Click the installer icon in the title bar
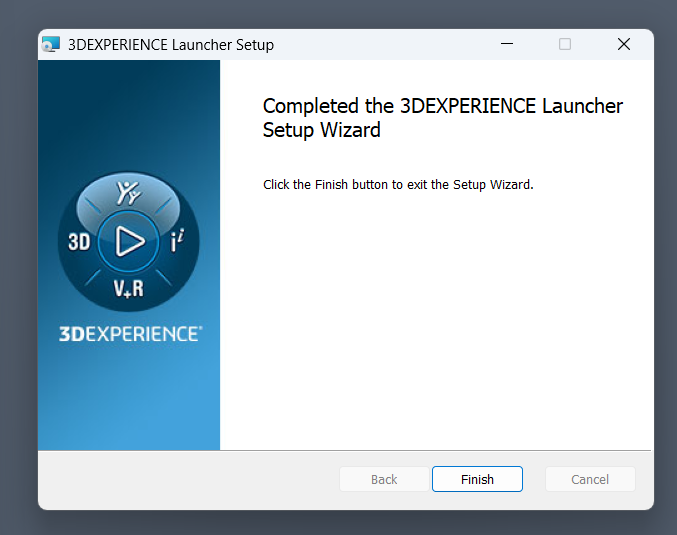The height and width of the screenshot is (535, 677). (51, 45)
